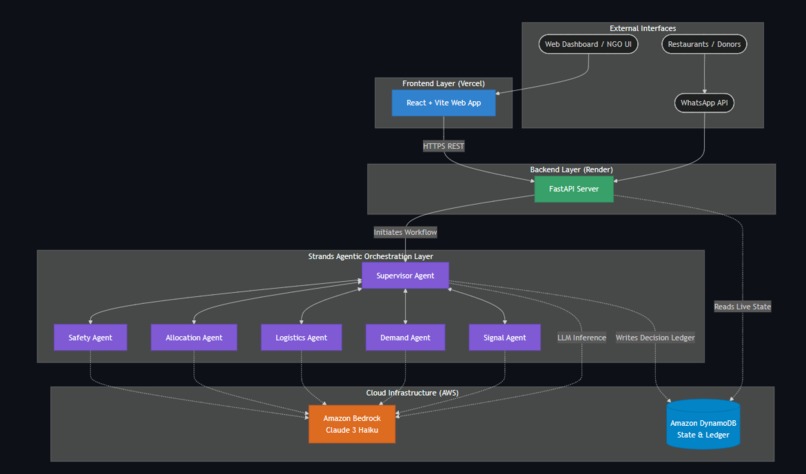Screen dimensions: 806x474
Task: Click the Writes Decision Ledger label
Action: coord(655,338)
